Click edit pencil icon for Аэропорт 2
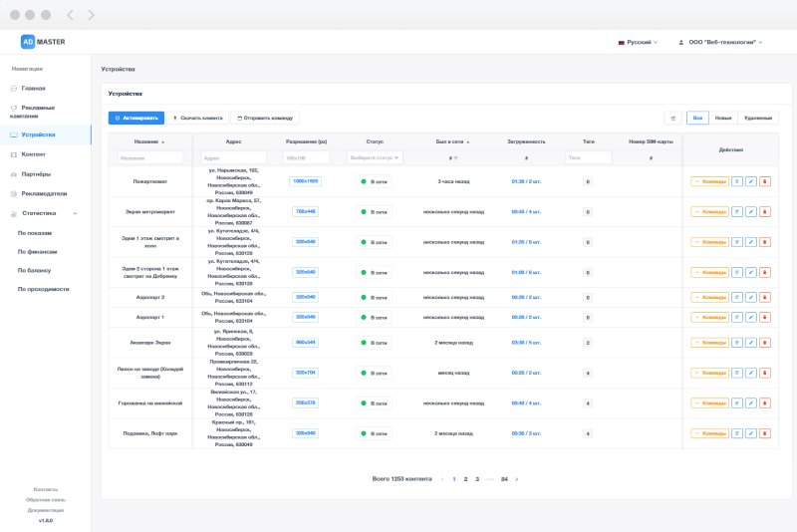Image resolution: width=797 pixels, height=532 pixels. click(751, 297)
